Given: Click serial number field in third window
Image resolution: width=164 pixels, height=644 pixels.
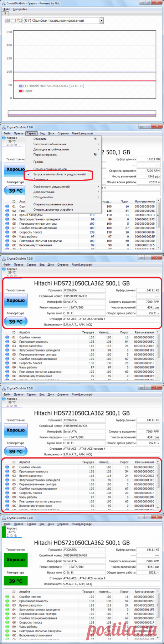Looking at the screenshot, I should click(x=84, y=296).
